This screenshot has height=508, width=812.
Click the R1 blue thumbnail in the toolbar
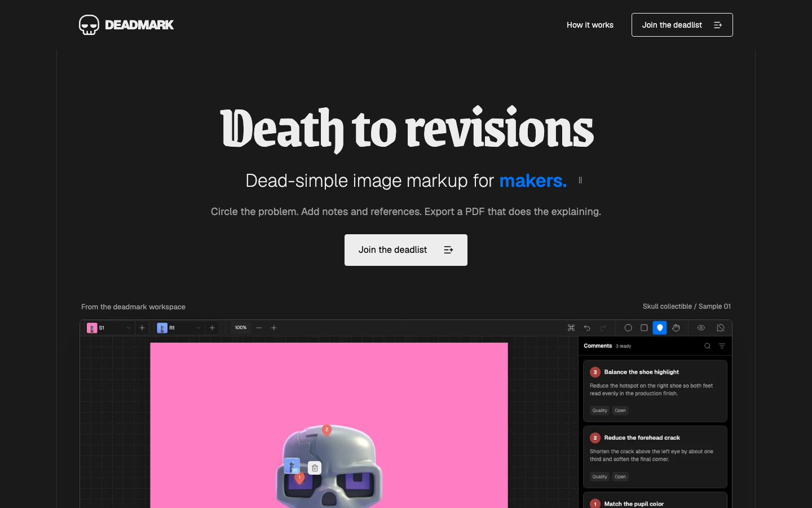coord(162,328)
